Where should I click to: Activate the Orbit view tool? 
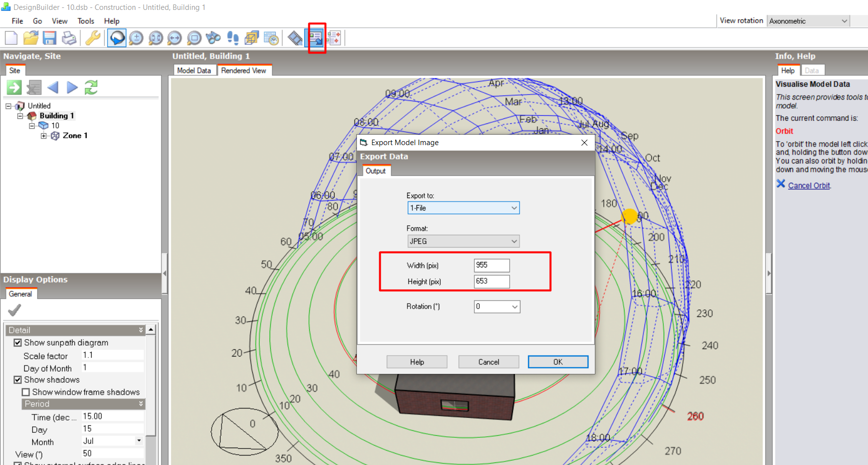[x=117, y=38]
